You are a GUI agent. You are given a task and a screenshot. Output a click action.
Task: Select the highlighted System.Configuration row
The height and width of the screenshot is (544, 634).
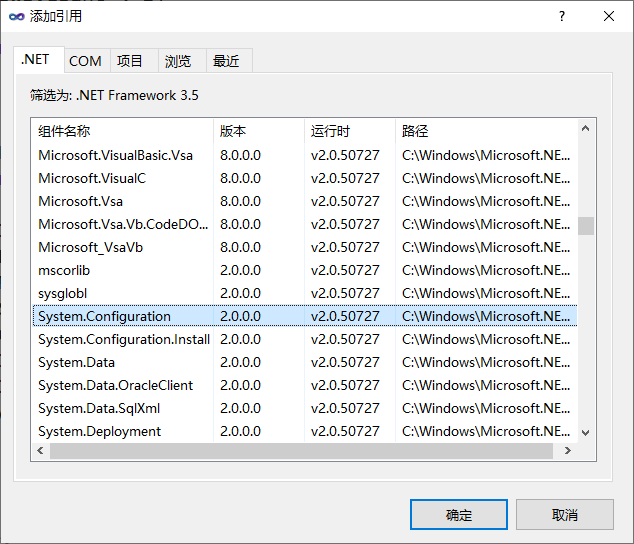[305, 316]
